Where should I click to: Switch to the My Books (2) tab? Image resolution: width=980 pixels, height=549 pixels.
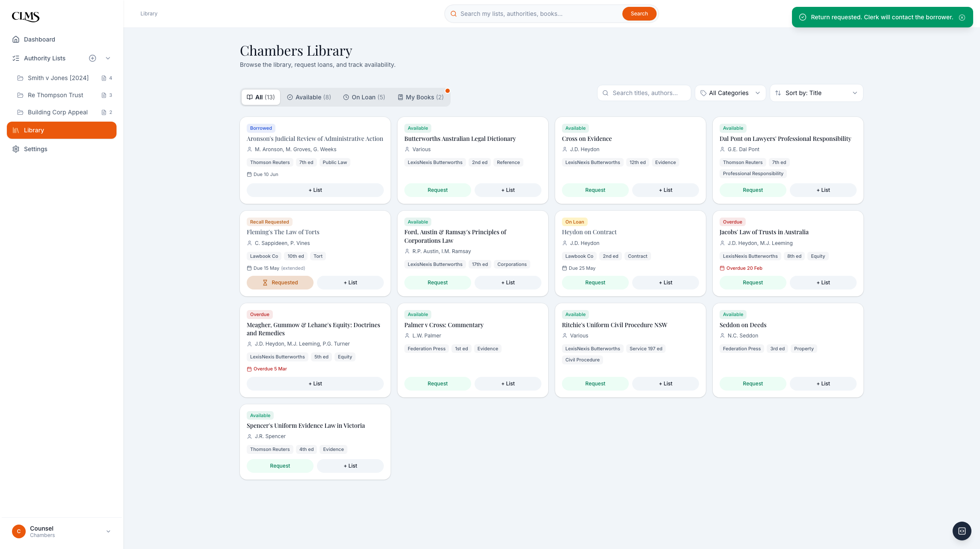click(x=421, y=97)
